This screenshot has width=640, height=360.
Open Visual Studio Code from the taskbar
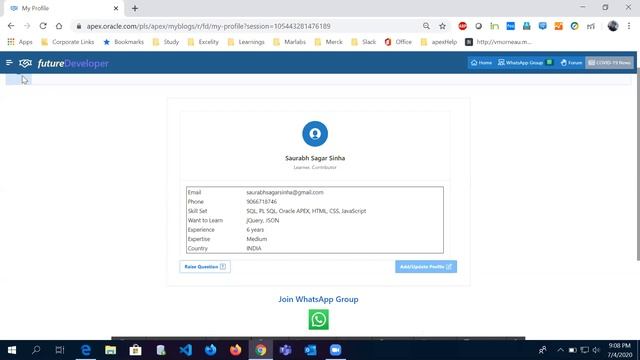tap(186, 350)
